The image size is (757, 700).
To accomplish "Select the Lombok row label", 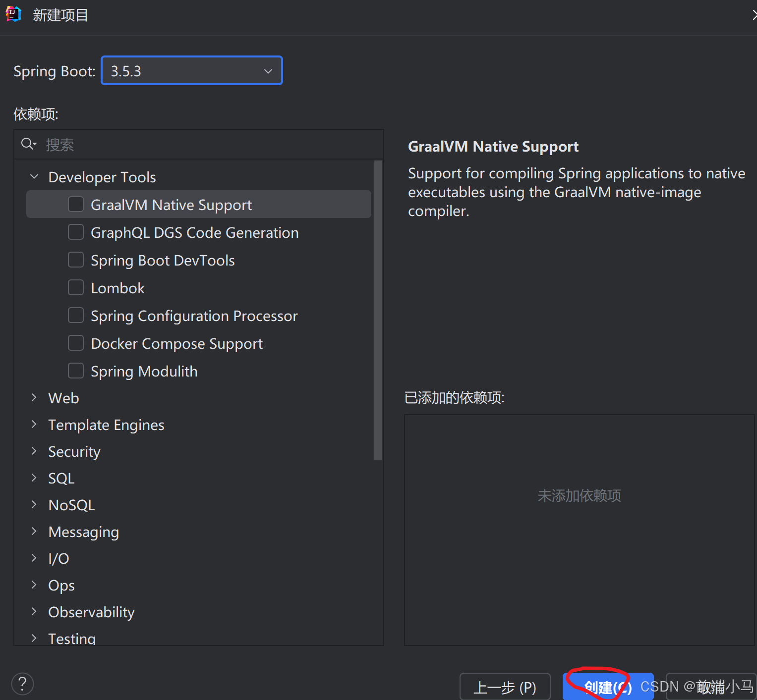I will tap(118, 288).
